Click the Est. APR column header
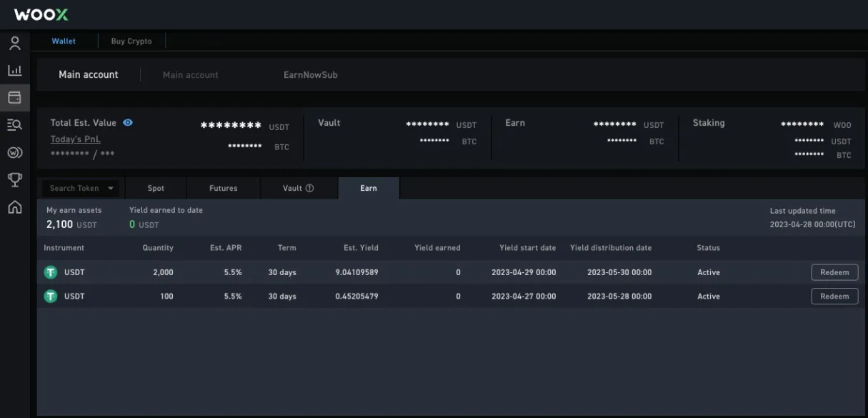The width and height of the screenshot is (868, 418). [226, 248]
